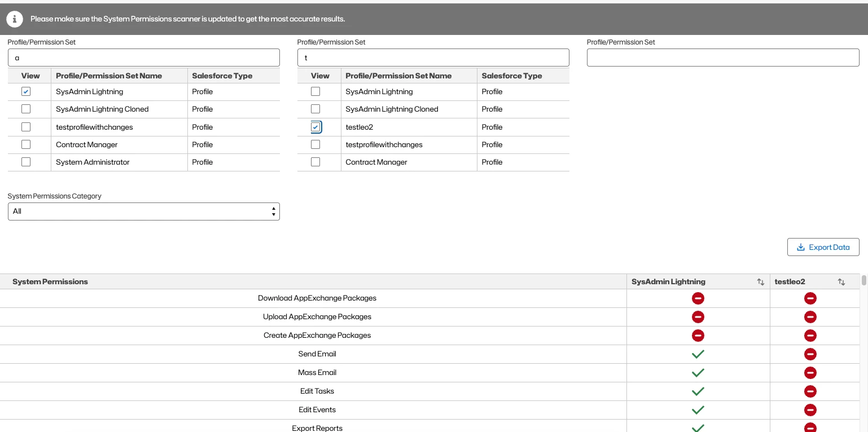The height and width of the screenshot is (432, 868).
Task: Check System Administrator view checkbox
Action: click(26, 162)
